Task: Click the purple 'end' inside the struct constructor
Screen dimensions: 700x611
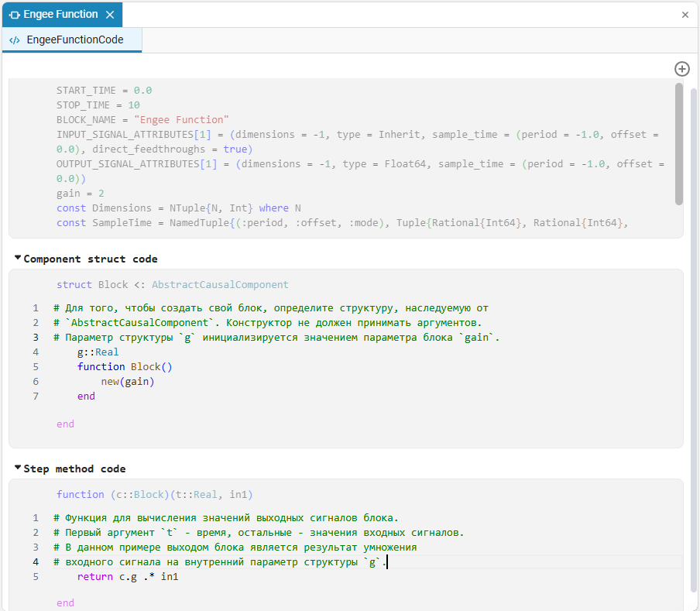Action: pos(86,396)
